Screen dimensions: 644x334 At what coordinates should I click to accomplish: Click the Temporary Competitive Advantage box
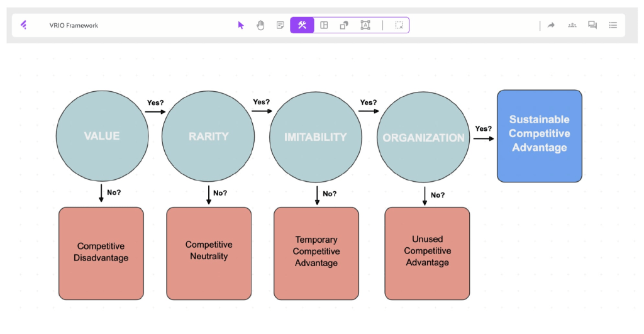[x=316, y=252]
